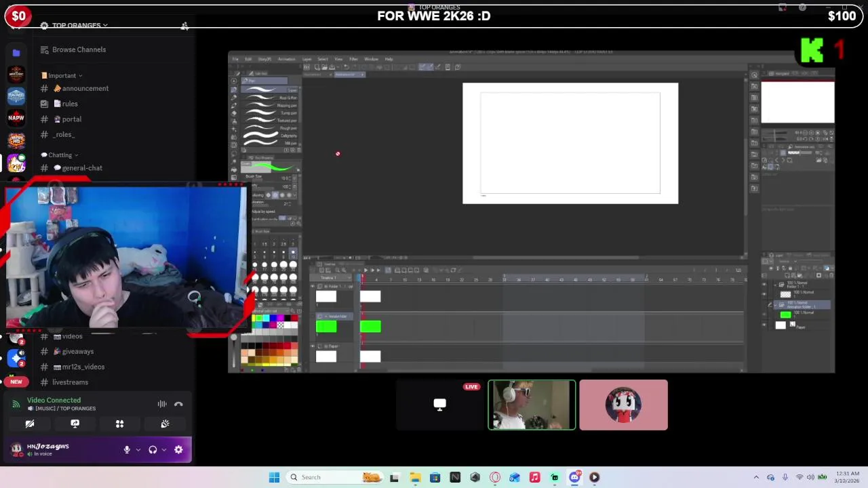Play the animation from the timeline controls

pyautogui.click(x=366, y=270)
